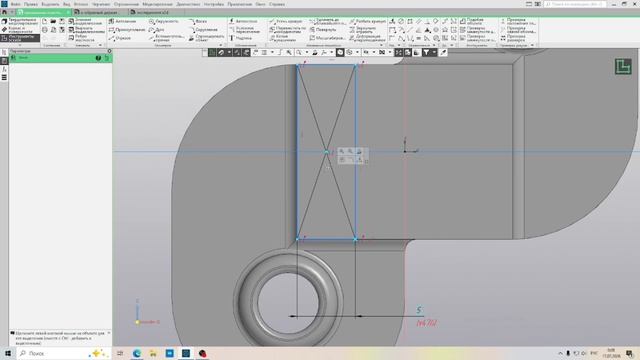
Task: Select the Надпись text tool
Action: [x=240, y=38]
